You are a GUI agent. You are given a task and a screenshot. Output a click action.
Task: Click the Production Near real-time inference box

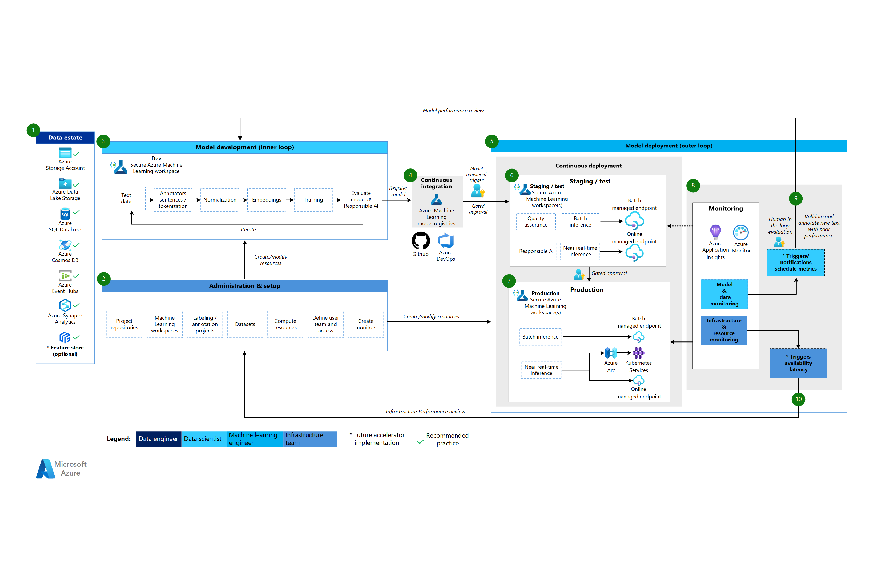[541, 370]
